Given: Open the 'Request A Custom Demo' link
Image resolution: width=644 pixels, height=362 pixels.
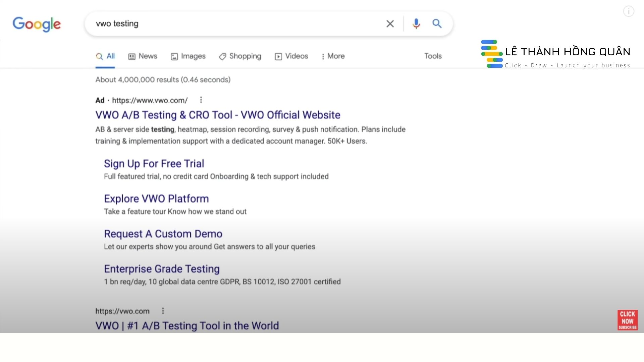Looking at the screenshot, I should [x=163, y=234].
